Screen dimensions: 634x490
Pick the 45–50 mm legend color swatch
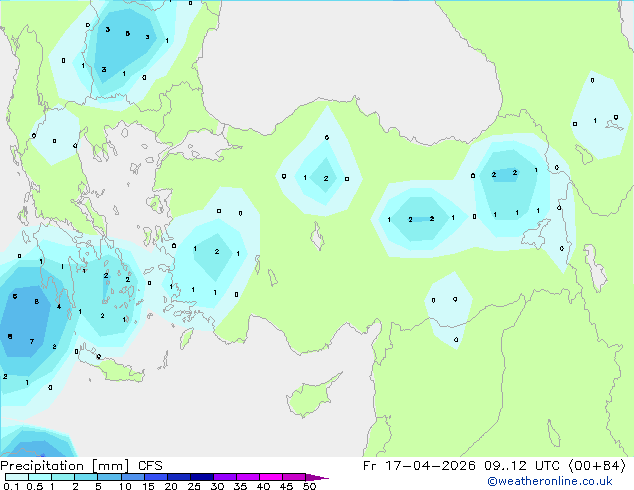294,477
